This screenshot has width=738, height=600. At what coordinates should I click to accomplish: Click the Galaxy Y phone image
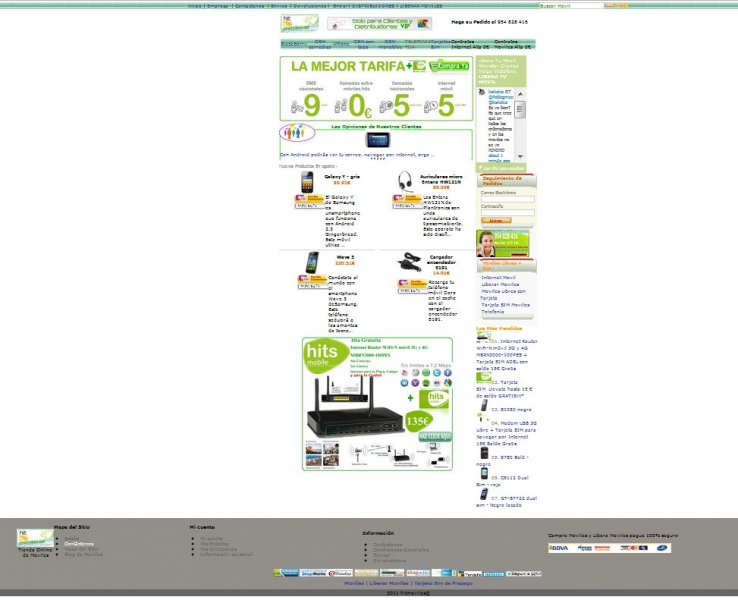tap(307, 182)
